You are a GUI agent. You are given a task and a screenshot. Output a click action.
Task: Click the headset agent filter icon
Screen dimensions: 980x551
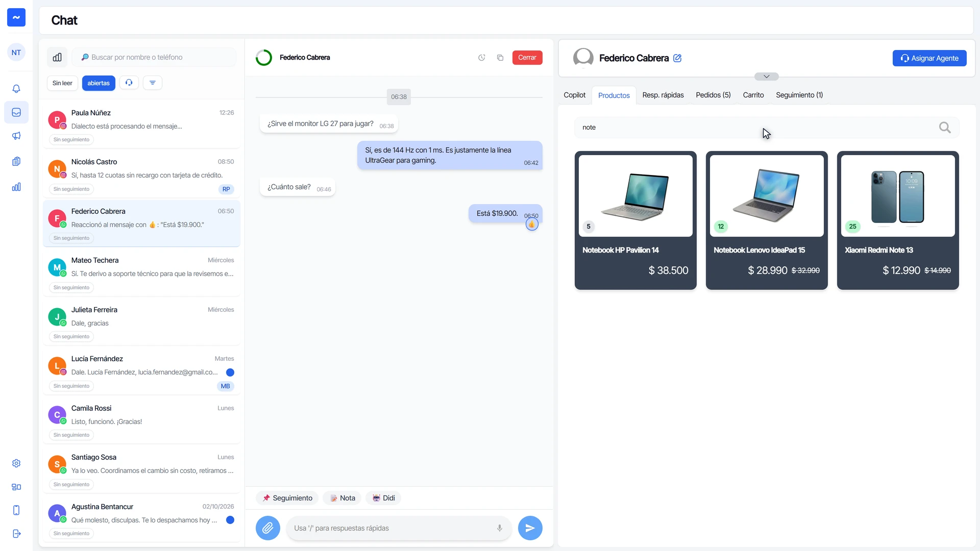(x=129, y=83)
